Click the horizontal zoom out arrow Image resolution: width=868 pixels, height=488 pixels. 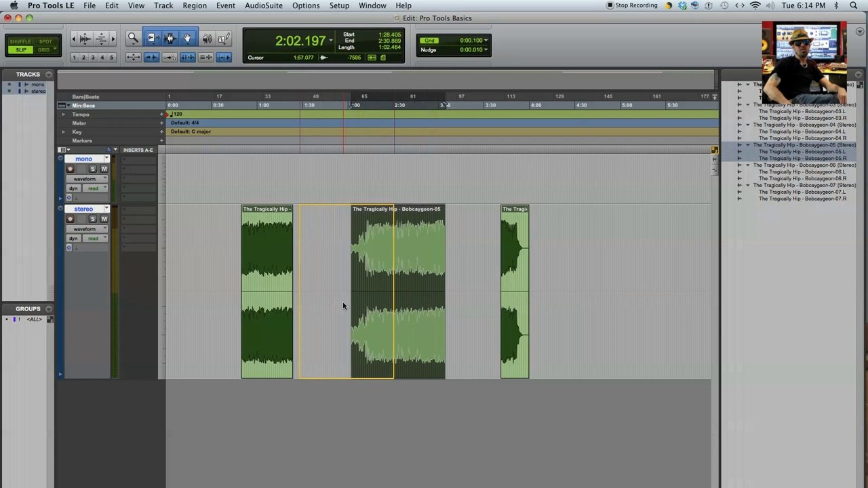[75, 39]
